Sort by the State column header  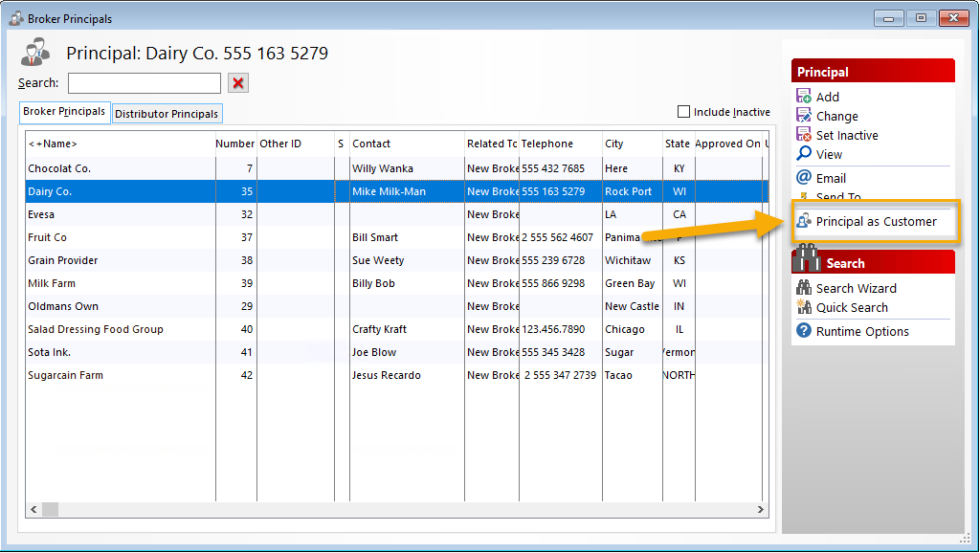tap(679, 144)
